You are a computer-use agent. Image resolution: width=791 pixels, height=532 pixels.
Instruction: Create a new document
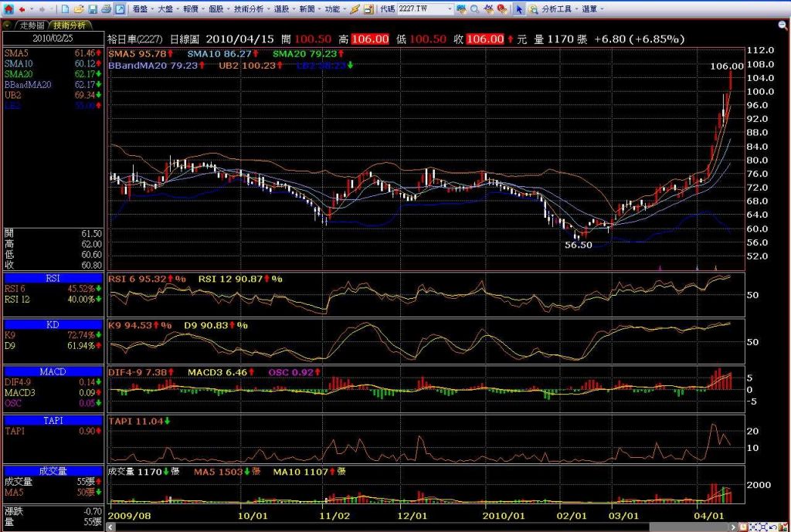point(65,9)
